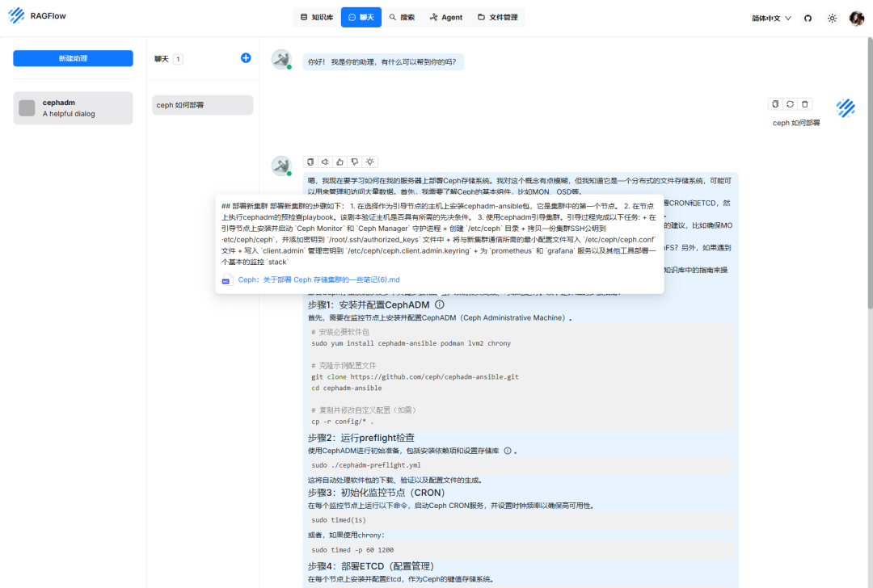Toggle the light/dark theme sun icon
This screenshot has height=588, width=873.
tap(833, 19)
